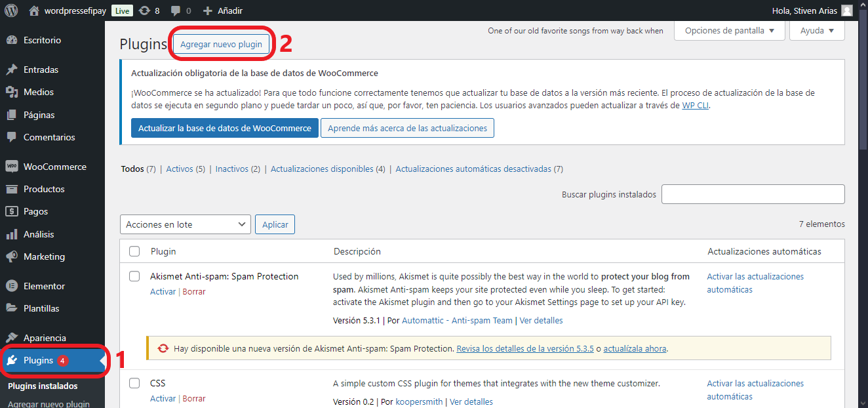Click the Plantillas folder icon
The width and height of the screenshot is (868, 408).
point(12,308)
